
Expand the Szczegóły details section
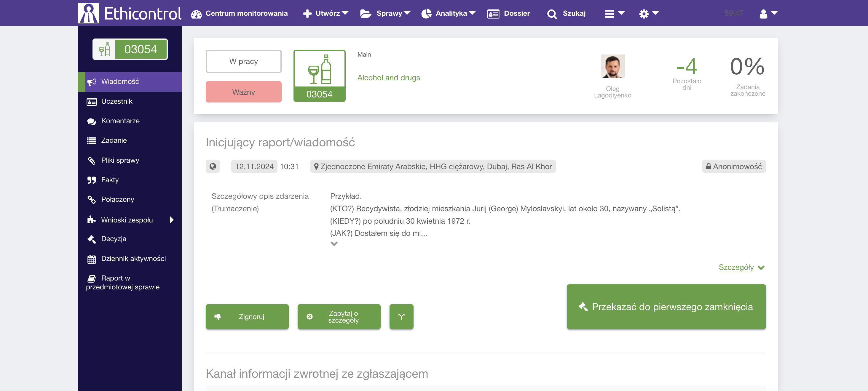pos(741,267)
